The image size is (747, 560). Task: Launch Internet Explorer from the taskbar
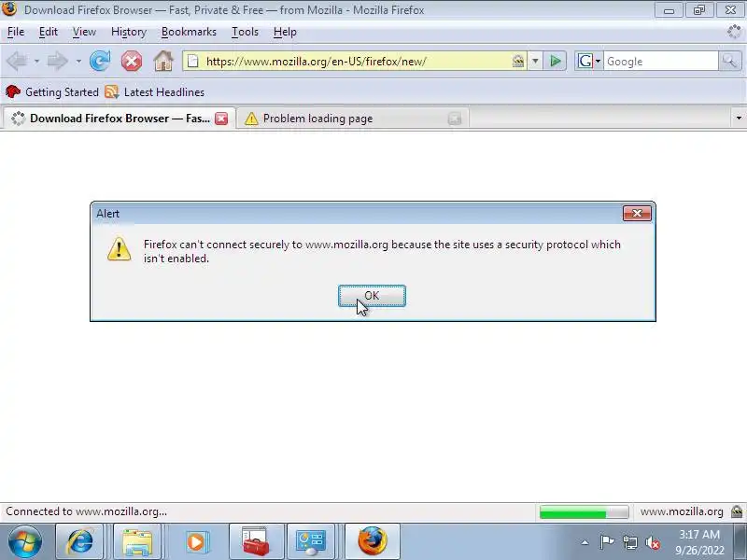(x=80, y=541)
